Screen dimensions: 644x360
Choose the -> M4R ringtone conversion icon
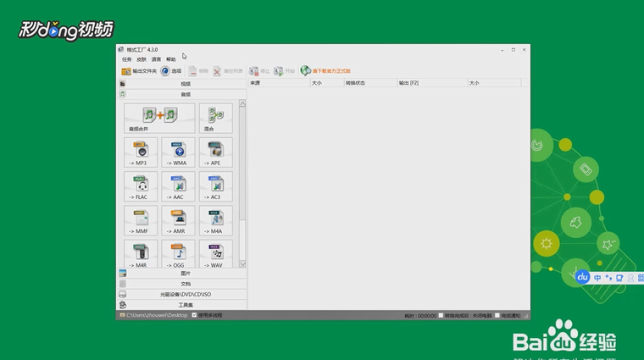[141, 254]
